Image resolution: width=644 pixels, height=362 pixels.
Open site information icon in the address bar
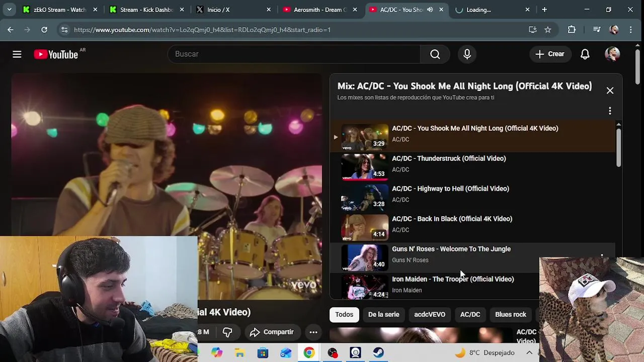coord(64,30)
